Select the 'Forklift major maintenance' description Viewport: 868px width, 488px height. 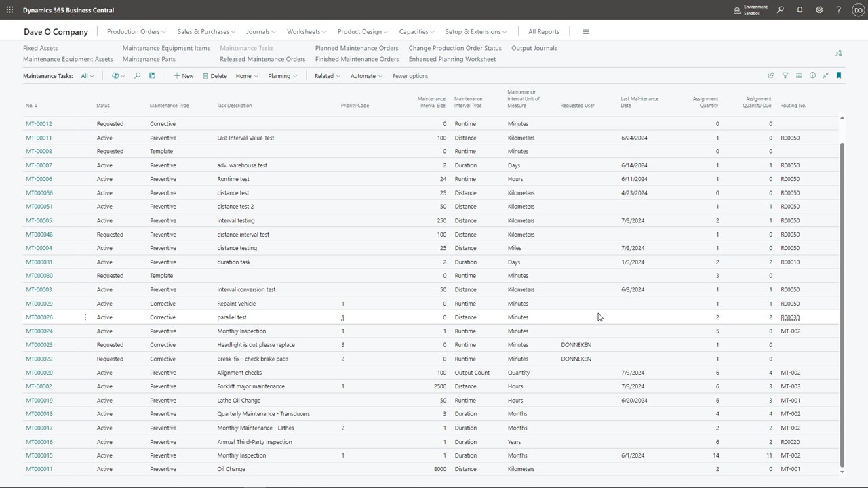pyautogui.click(x=251, y=386)
